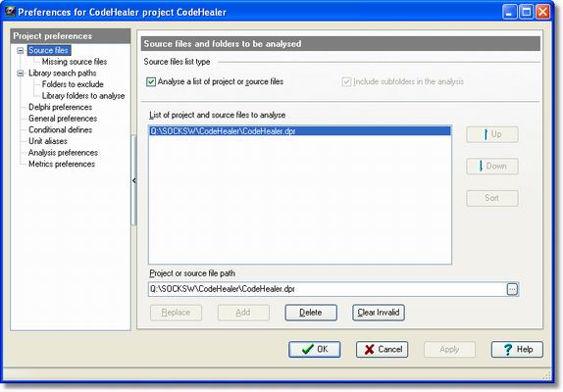Click the Down button

(x=492, y=166)
